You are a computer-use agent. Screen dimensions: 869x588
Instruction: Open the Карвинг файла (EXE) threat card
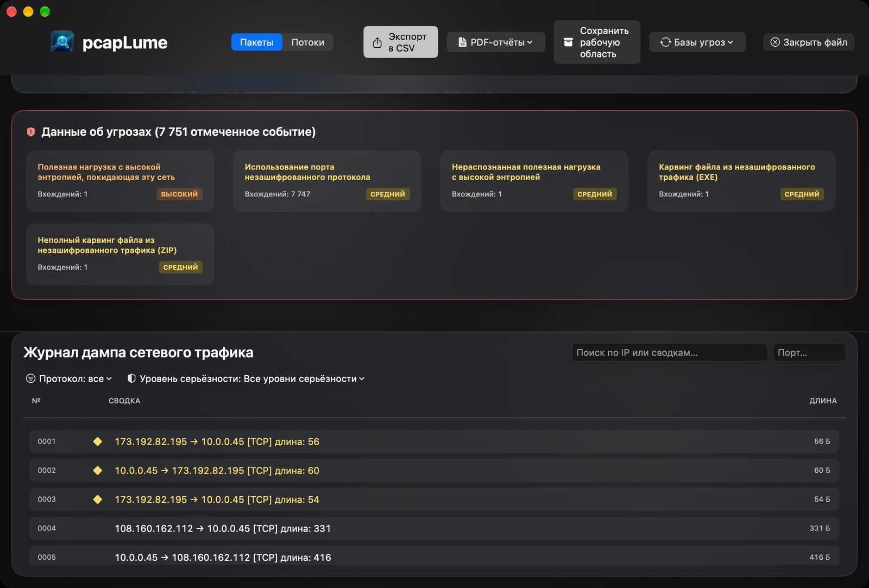pos(741,181)
